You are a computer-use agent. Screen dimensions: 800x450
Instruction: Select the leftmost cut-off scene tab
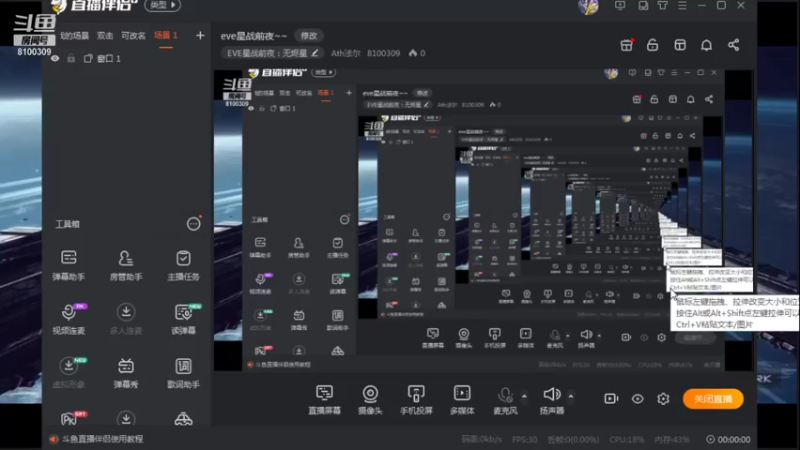(x=74, y=35)
